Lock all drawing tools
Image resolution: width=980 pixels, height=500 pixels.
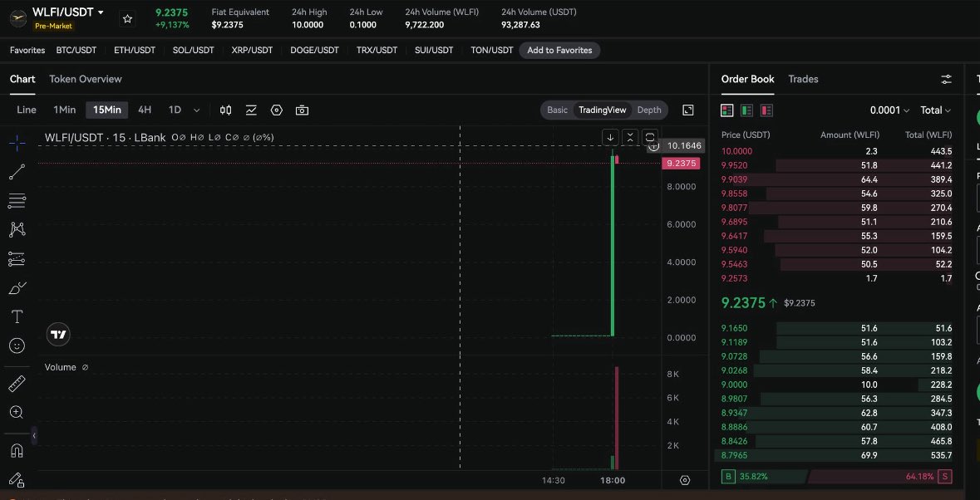click(17, 478)
